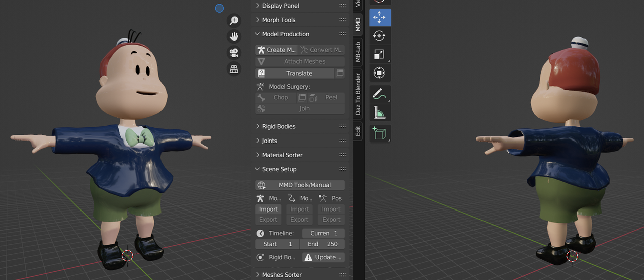Click the 3D cursor at character's feet, left viewport
This screenshot has width=644, height=280.
(128, 255)
